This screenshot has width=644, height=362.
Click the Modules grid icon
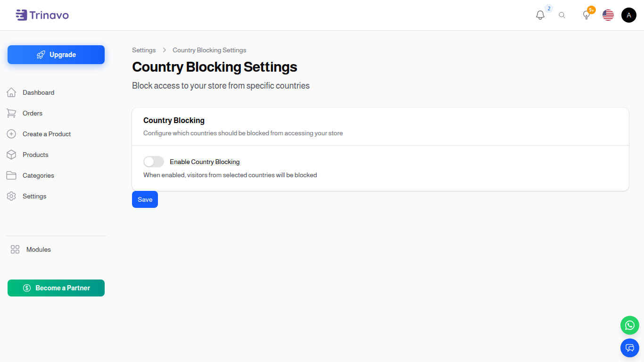point(15,249)
